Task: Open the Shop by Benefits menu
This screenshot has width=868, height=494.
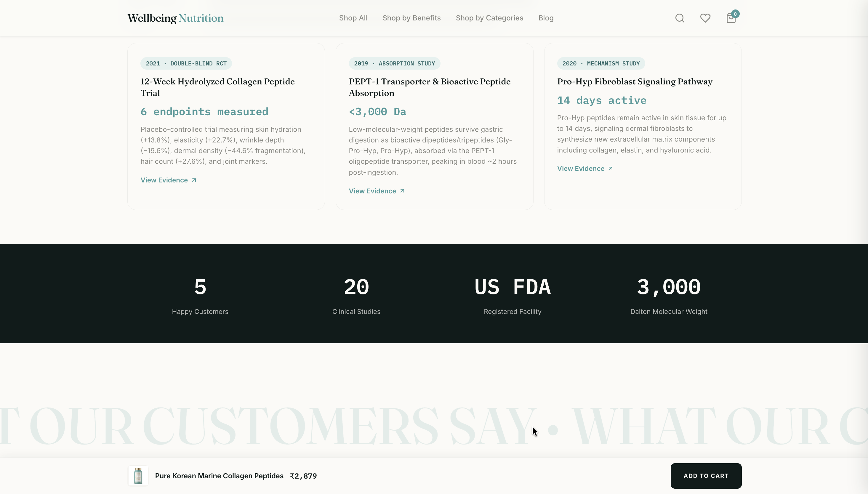Action: point(411,18)
